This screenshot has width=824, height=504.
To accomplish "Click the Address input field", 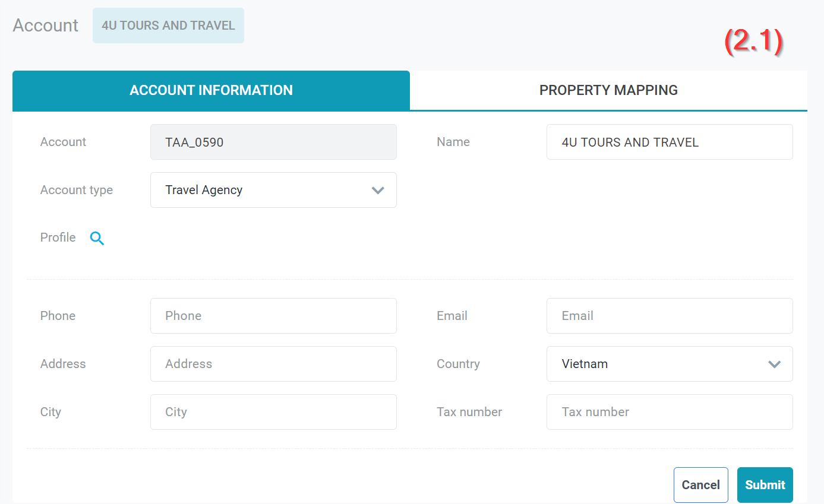I will [x=273, y=364].
